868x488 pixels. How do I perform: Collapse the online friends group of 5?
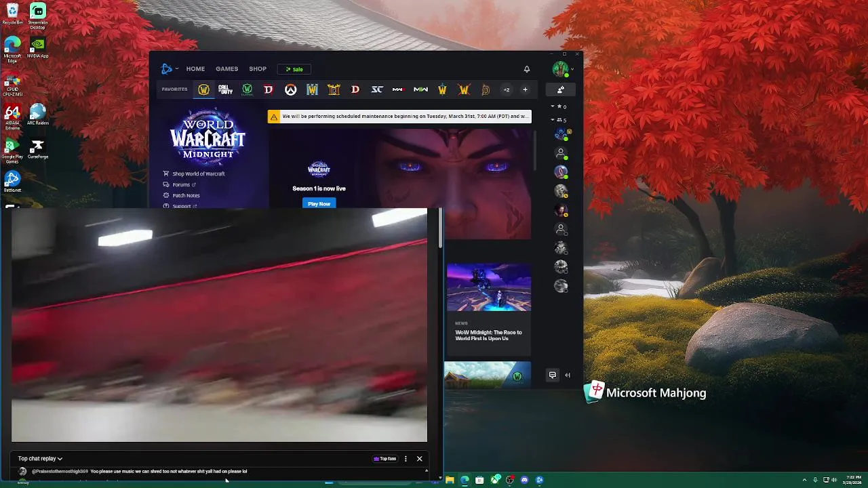558,120
